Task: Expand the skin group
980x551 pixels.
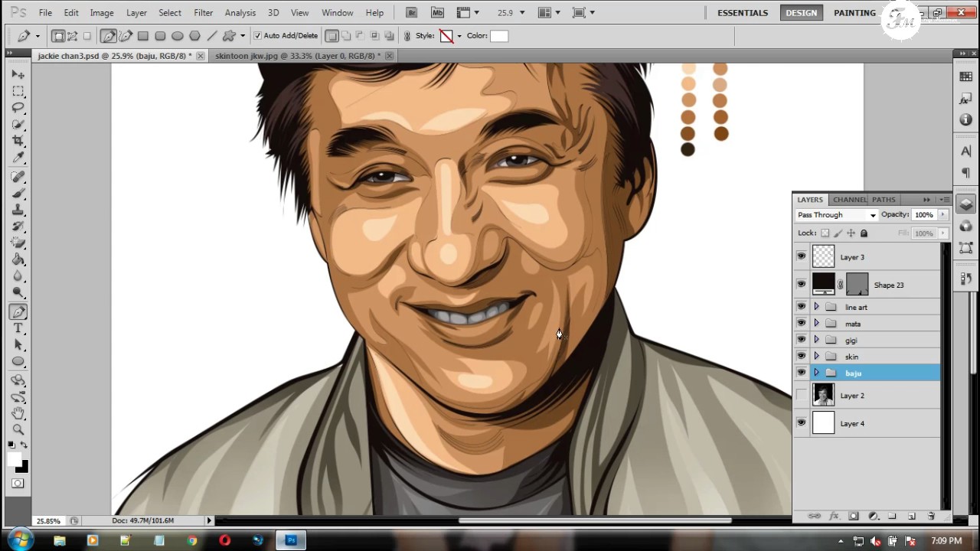Action: click(x=816, y=357)
